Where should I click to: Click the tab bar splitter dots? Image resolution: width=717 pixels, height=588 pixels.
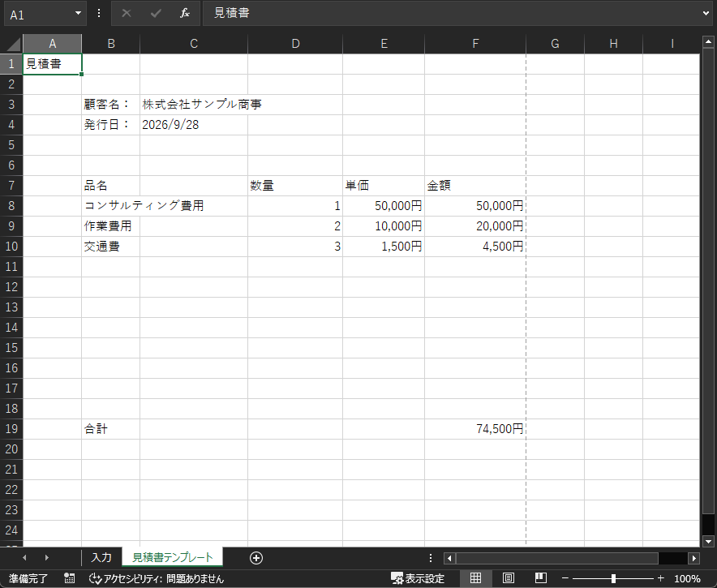click(431, 558)
